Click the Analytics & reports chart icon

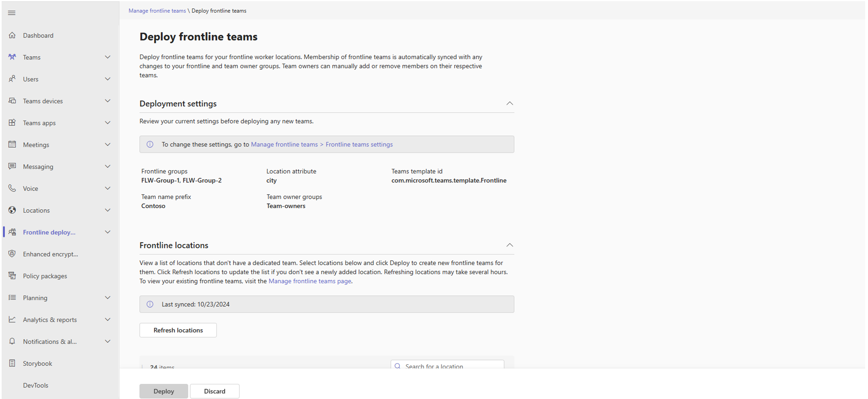pyautogui.click(x=12, y=319)
